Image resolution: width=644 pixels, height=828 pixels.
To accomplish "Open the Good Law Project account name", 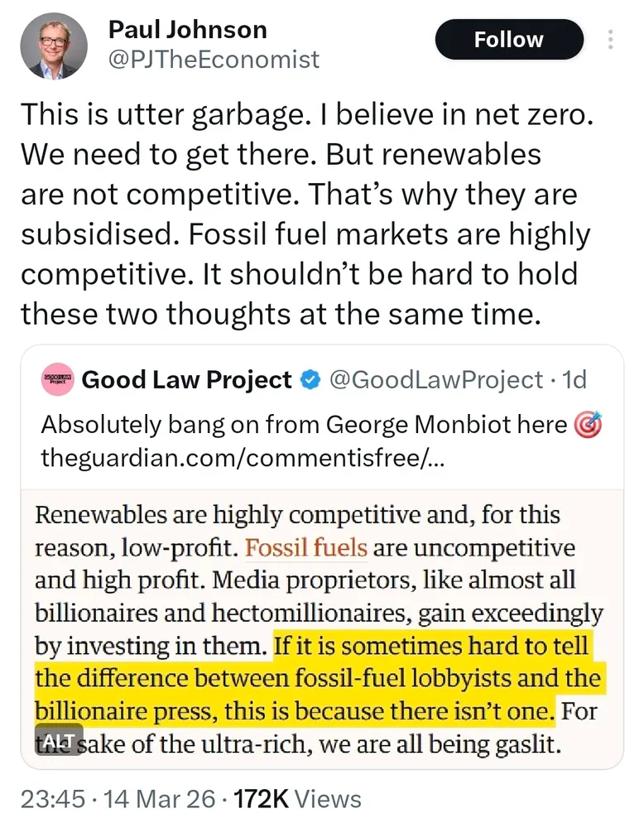I will click(x=187, y=380).
